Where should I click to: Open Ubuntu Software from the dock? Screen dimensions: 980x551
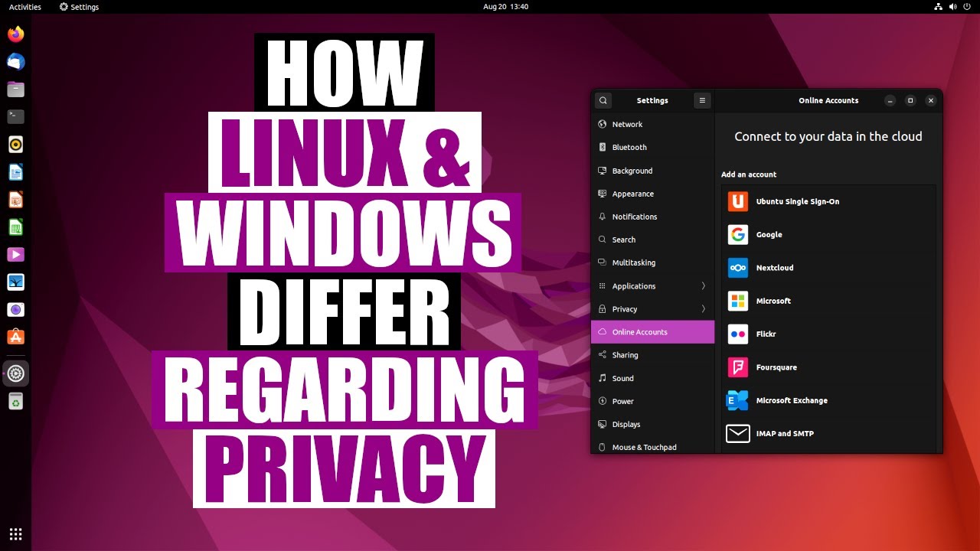click(15, 337)
